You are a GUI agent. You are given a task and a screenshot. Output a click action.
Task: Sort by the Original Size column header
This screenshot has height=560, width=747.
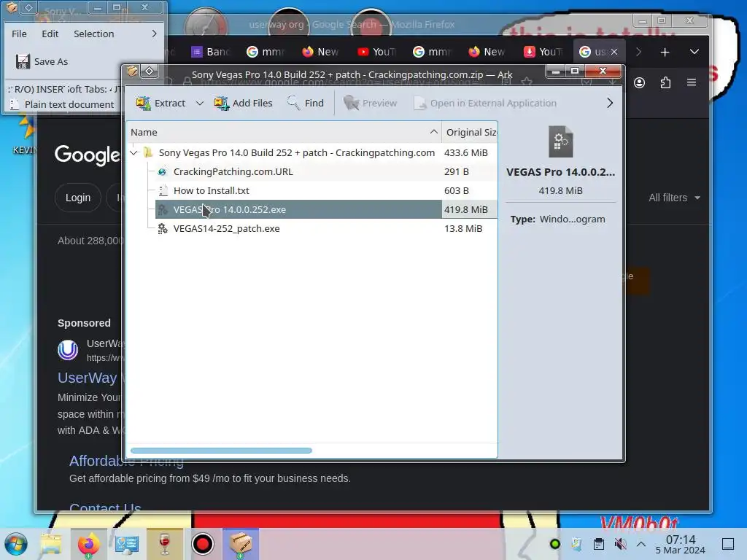pos(470,133)
